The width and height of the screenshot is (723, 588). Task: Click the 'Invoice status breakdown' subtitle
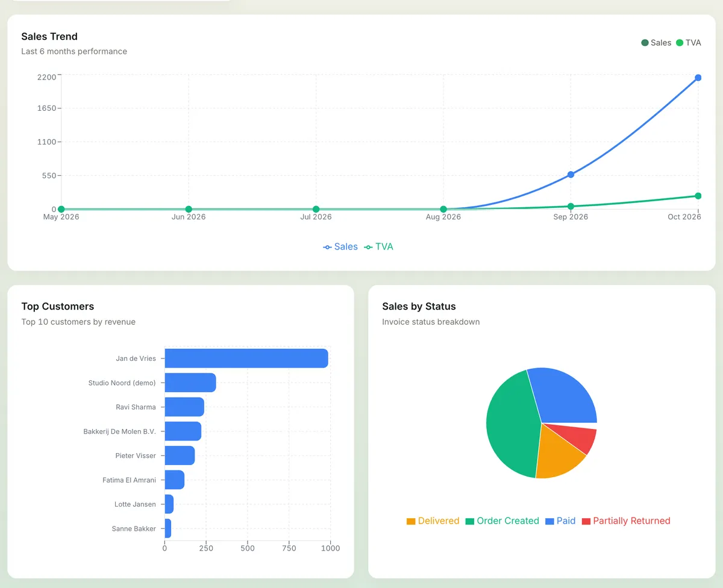tap(431, 322)
